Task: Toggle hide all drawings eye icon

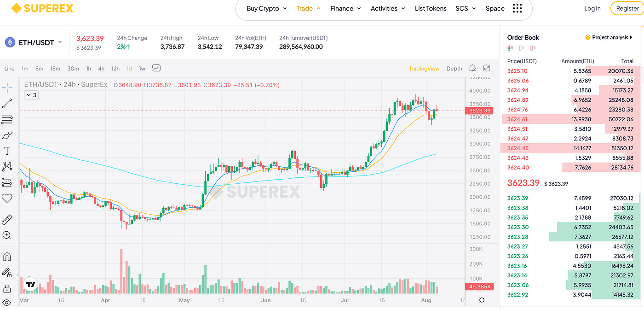Action: click(7, 303)
